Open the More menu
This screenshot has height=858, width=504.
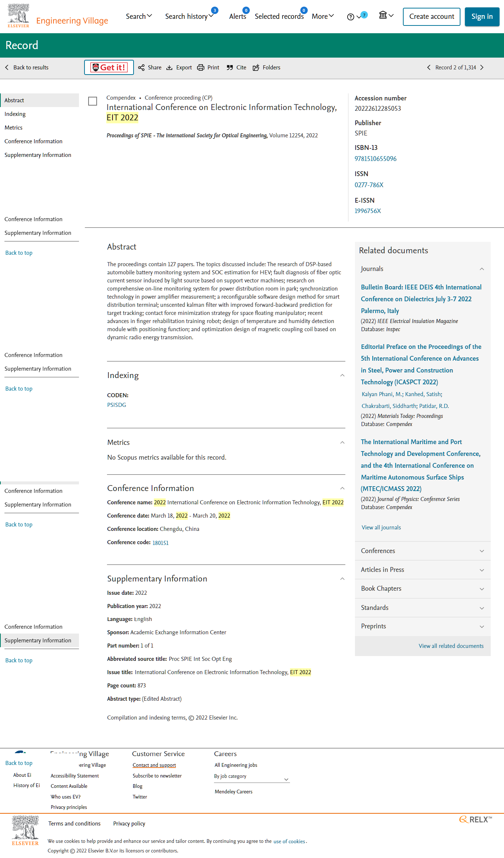[x=322, y=16]
